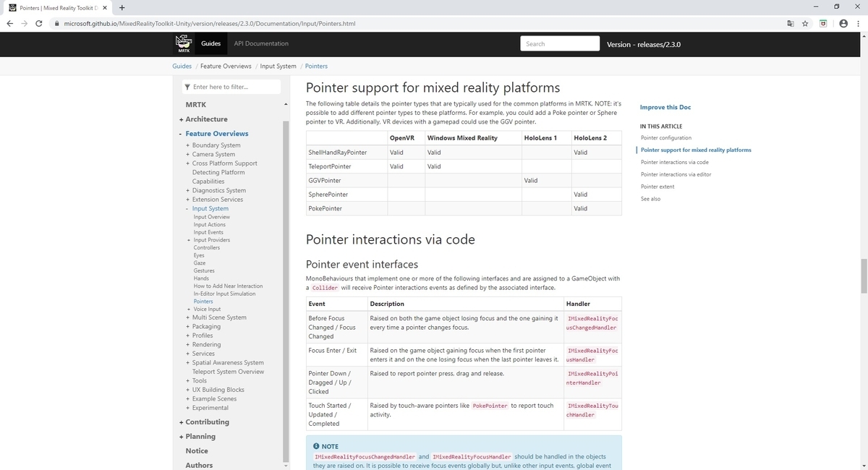Click the site lock icon
The width and height of the screenshot is (868, 470).
(x=57, y=23)
